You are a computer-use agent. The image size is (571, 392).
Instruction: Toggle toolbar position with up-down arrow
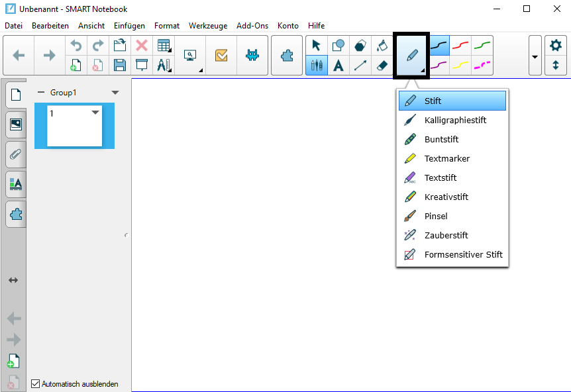(555, 65)
